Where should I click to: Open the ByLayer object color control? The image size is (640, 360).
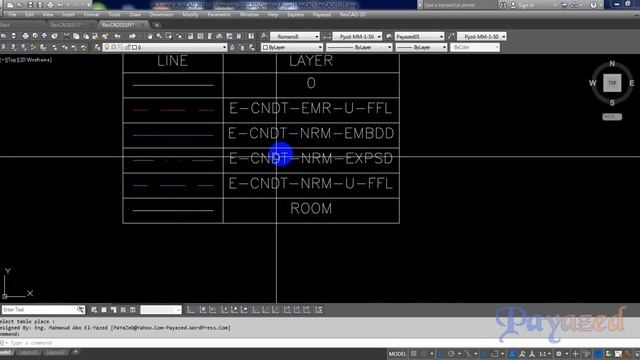(292, 47)
